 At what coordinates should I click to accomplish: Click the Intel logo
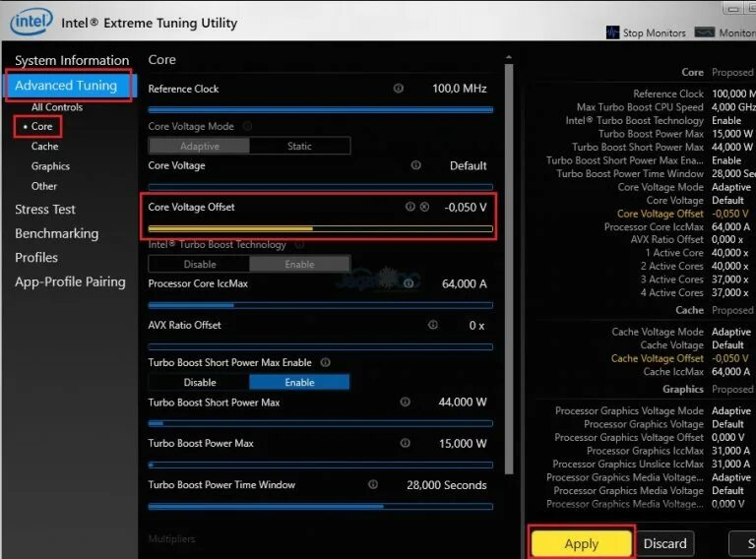pos(31,22)
